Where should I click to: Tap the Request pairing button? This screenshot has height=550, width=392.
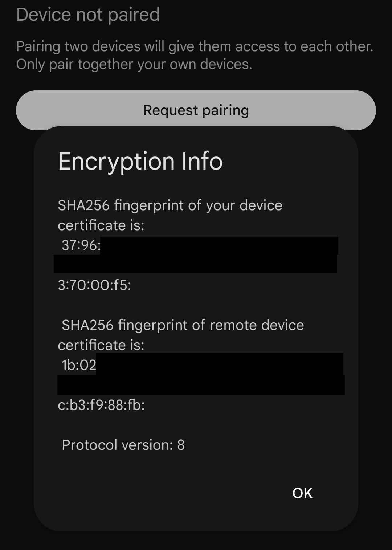[x=196, y=110]
